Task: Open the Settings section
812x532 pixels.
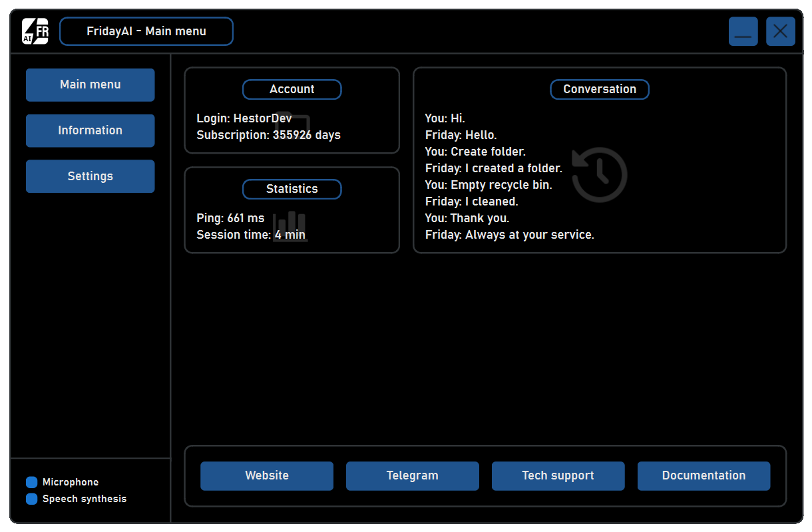Action: 90,176
